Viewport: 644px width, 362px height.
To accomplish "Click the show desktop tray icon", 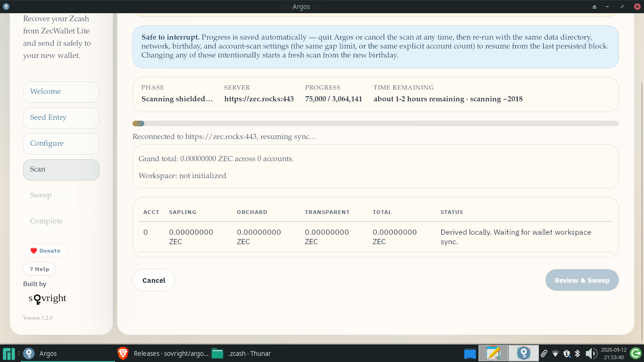I will 470,354.
